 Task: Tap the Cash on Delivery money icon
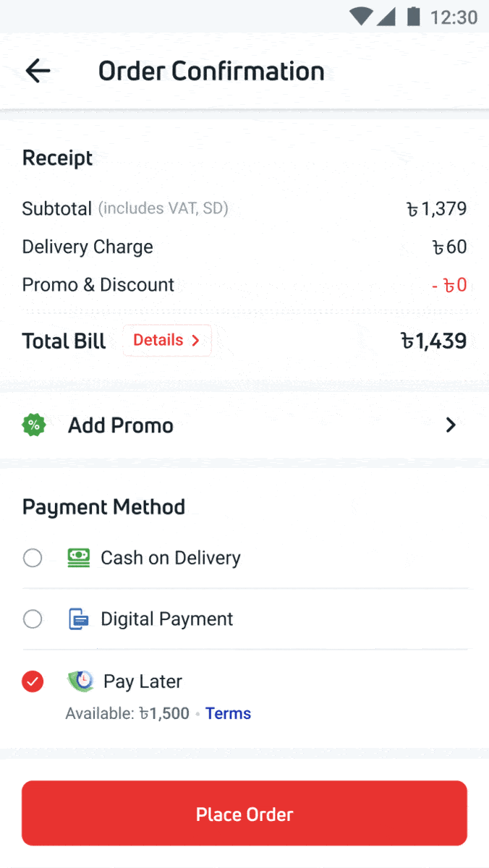[x=79, y=558]
